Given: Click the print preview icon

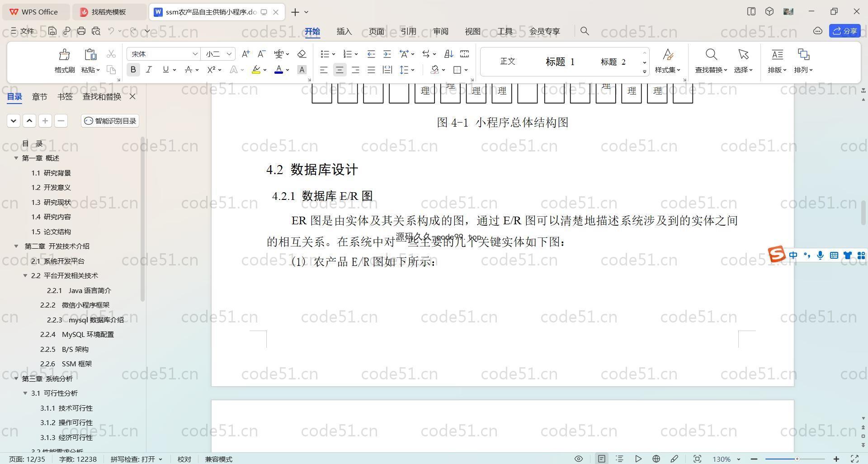Looking at the screenshot, I should coord(96,31).
